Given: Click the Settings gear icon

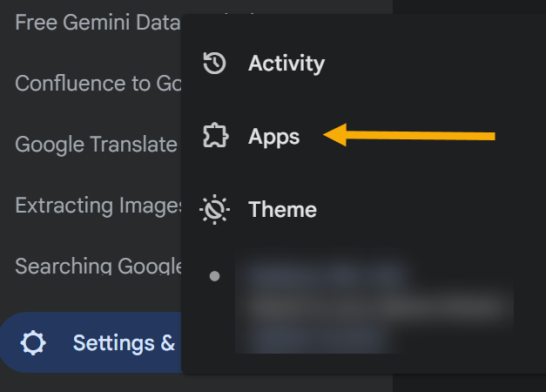Looking at the screenshot, I should click(34, 343).
